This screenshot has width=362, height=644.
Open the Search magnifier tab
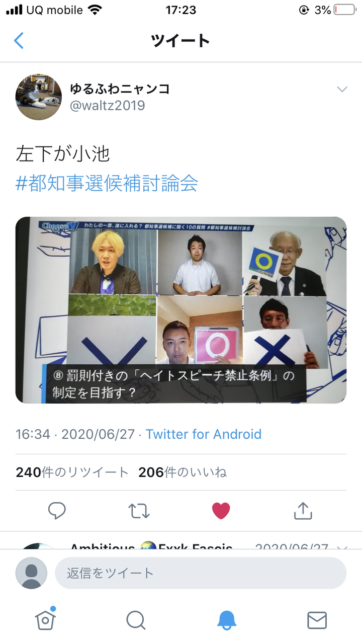tap(136, 620)
